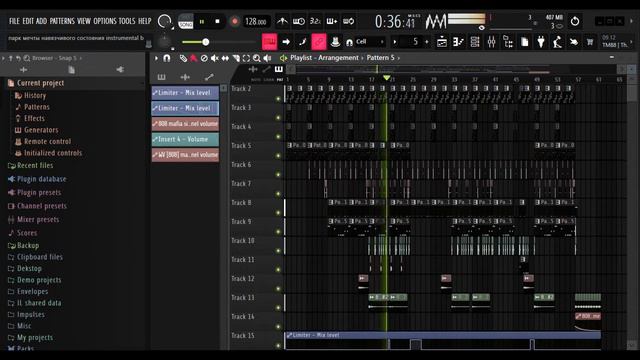
Task: Mute Track 15 with its green switch
Action: point(278,345)
